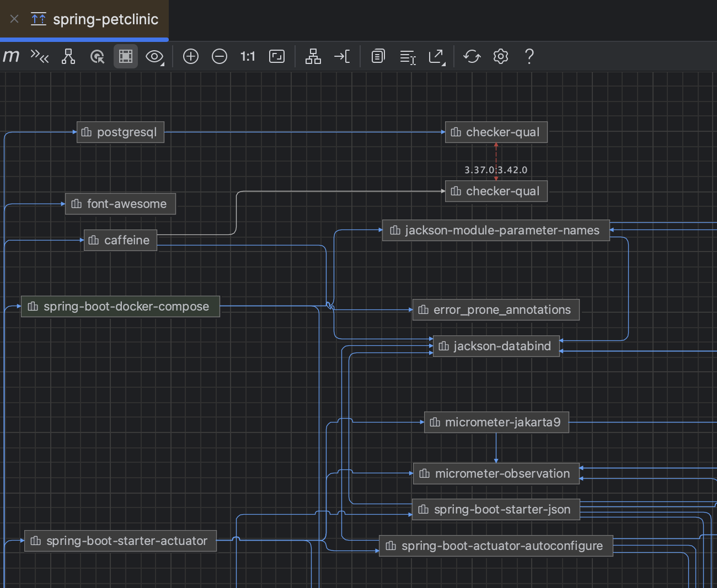Refresh the dependency diagram

472,56
